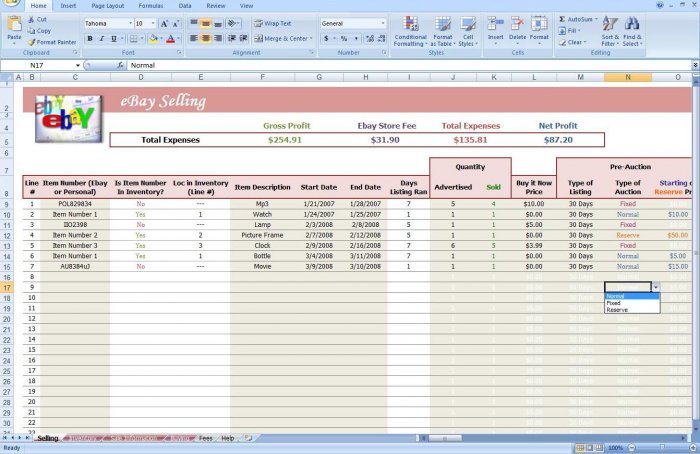Image resolution: width=700 pixels, height=454 pixels.
Task: Adjust the zoom slider handle
Action: (x=662, y=447)
